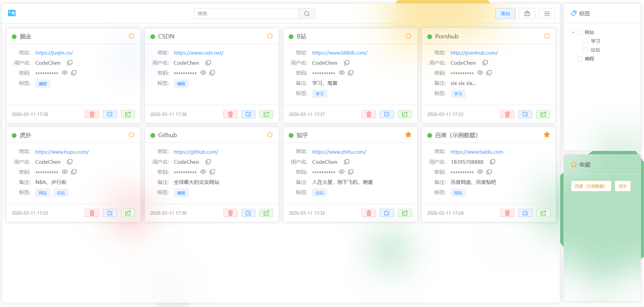Star the 虎扑 card as favorite
This screenshot has width=644, height=307.
pyautogui.click(x=132, y=135)
